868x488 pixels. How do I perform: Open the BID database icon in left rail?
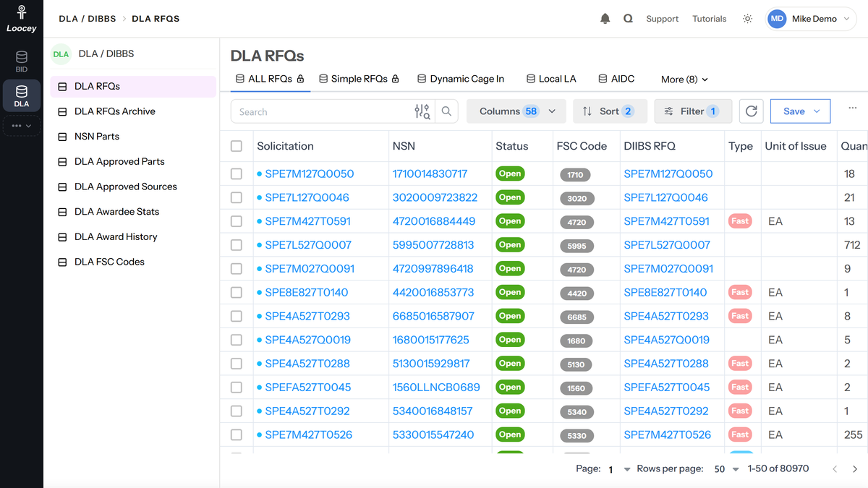[22, 61]
